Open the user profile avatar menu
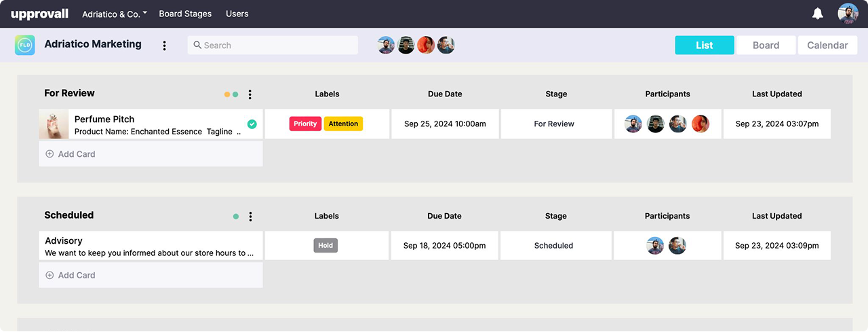This screenshot has height=332, width=868. click(x=848, y=14)
